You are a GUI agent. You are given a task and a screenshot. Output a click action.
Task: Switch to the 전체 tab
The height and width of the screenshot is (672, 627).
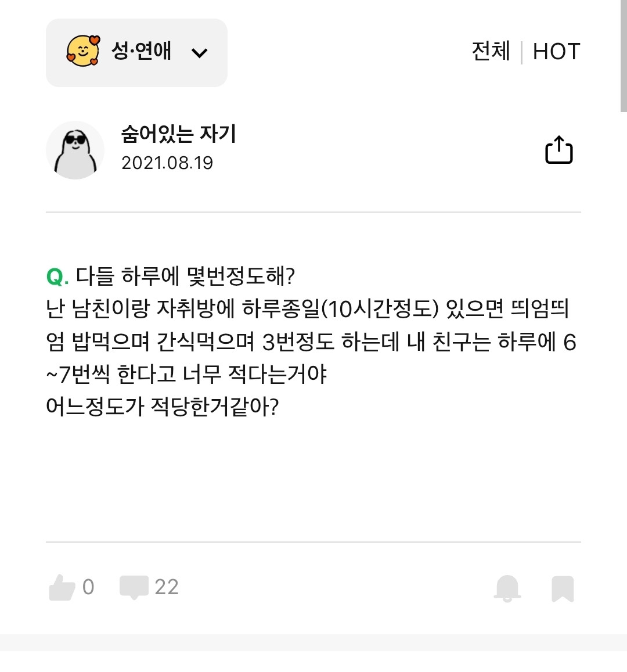491,52
